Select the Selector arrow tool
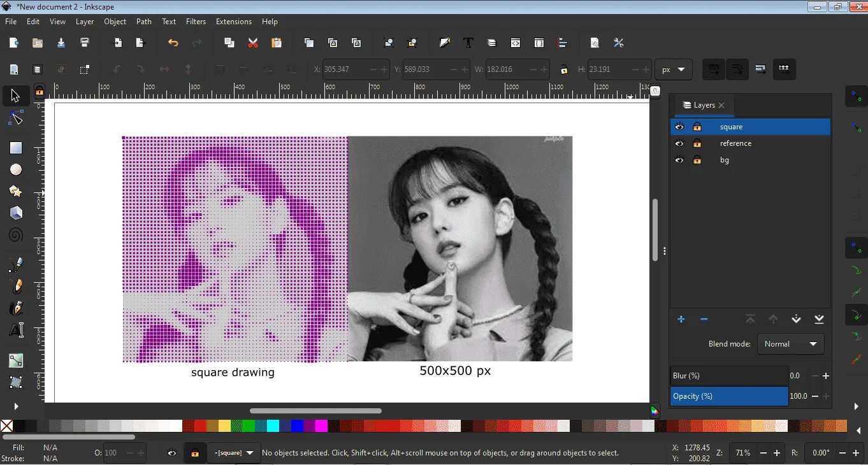Image resolution: width=868 pixels, height=465 pixels. [15, 96]
